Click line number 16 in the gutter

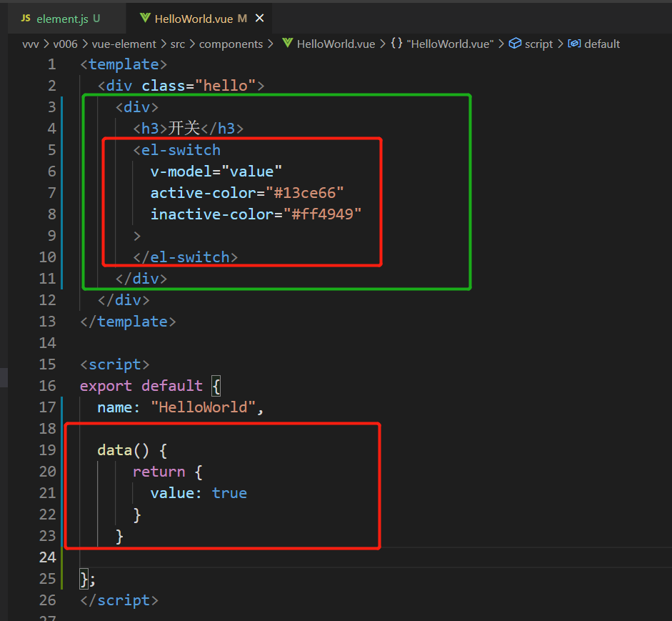point(47,386)
